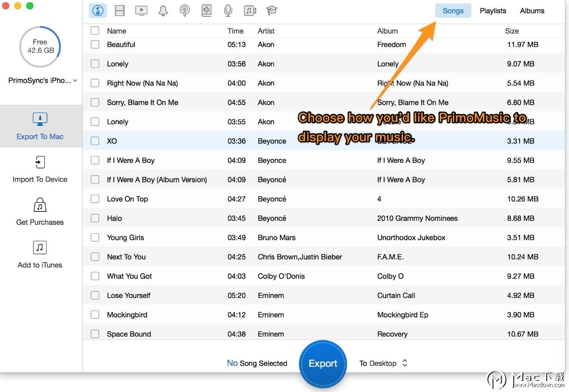Sort by the Artist column header
Viewport: 569px width, 392px height.
(x=266, y=31)
